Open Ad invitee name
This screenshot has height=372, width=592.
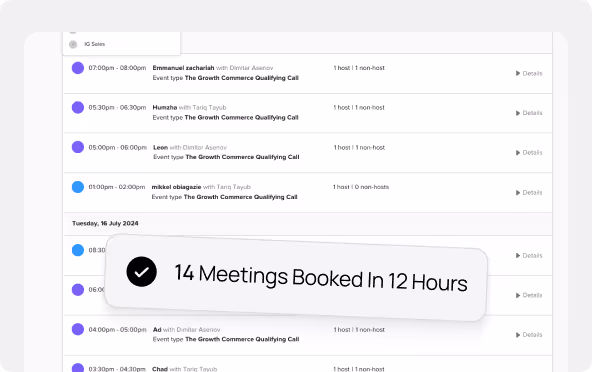(157, 330)
